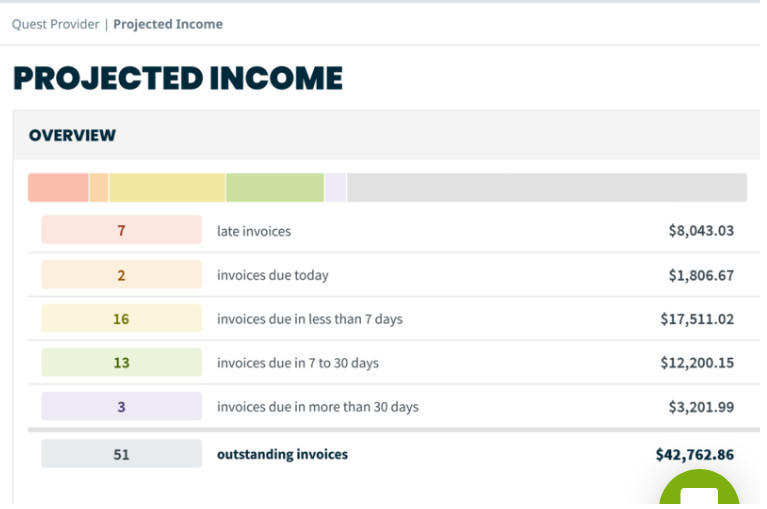Image resolution: width=767 pixels, height=509 pixels.
Task: Click the green 13 invoices badge
Action: [121, 362]
